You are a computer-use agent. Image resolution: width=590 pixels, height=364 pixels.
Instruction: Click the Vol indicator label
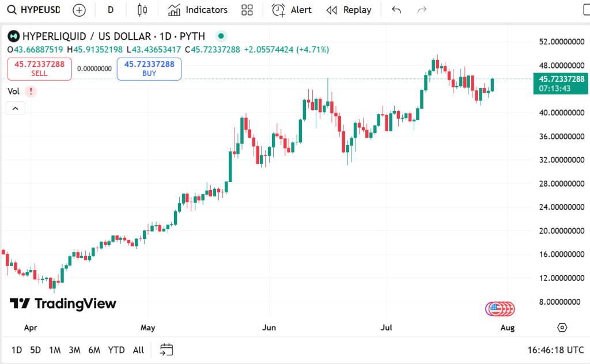[14, 92]
